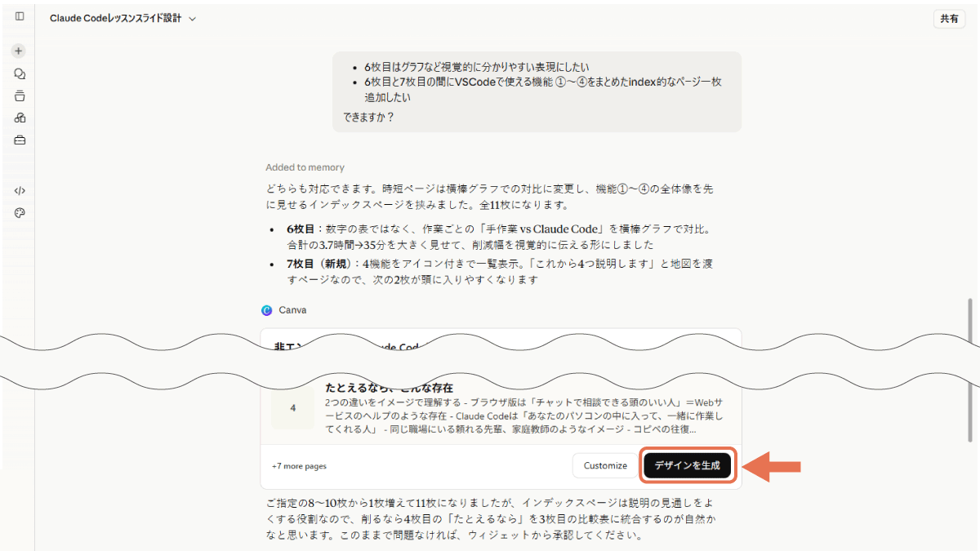This screenshot has width=980, height=551.
Task: Click the たとえるなら slide title text
Action: (389, 388)
